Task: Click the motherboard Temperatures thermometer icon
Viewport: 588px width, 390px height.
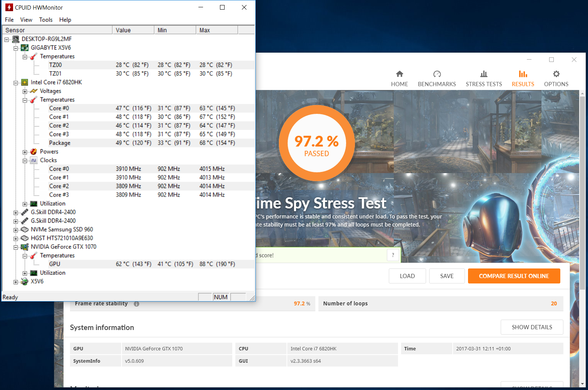Action: [34, 57]
